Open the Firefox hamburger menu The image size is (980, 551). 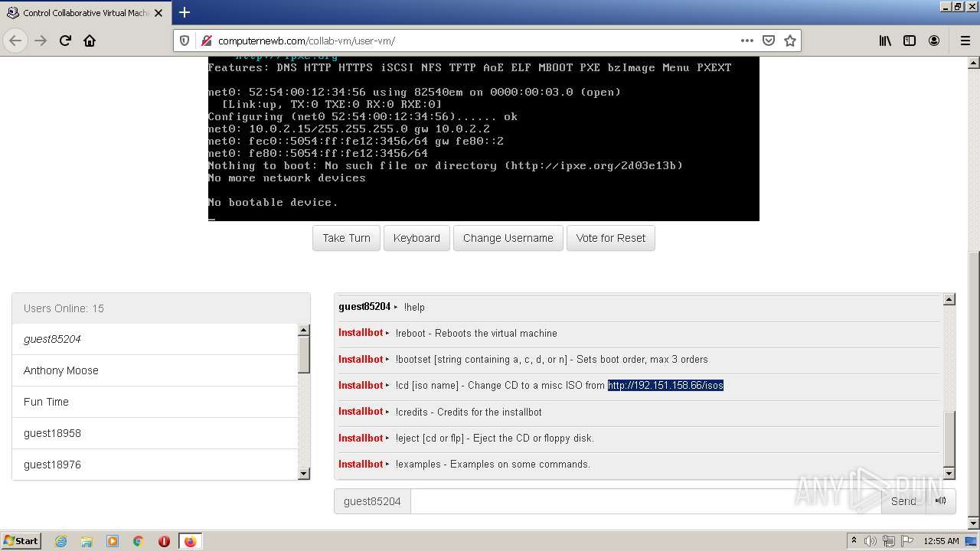965,41
